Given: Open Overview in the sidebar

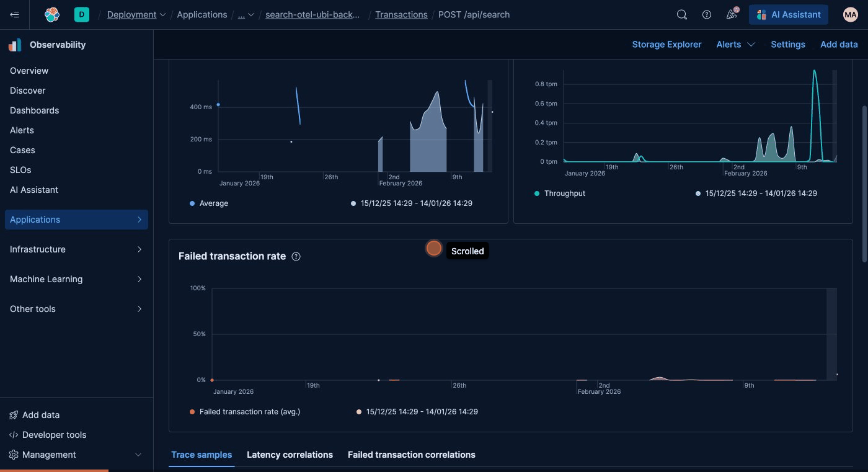Looking at the screenshot, I should pos(29,71).
